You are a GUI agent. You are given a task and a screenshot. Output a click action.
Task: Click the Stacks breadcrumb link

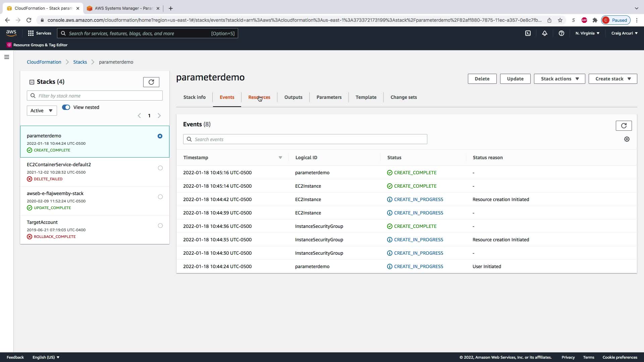(x=80, y=62)
